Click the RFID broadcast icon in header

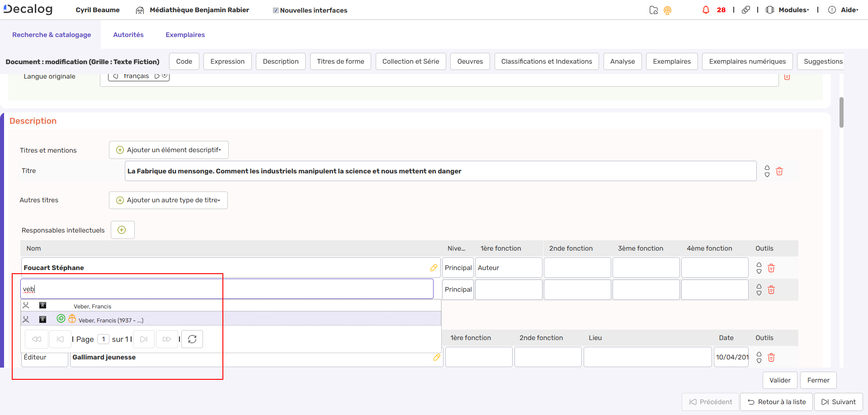[x=667, y=10]
